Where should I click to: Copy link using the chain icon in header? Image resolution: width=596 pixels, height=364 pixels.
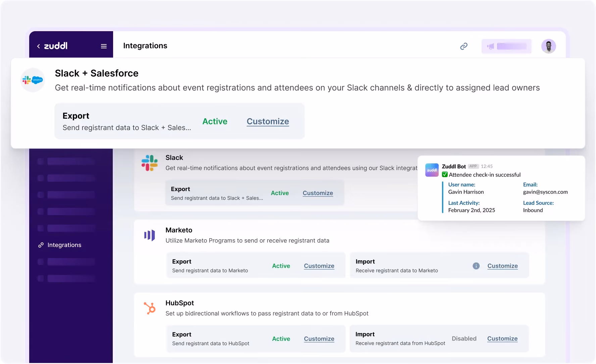click(x=464, y=46)
